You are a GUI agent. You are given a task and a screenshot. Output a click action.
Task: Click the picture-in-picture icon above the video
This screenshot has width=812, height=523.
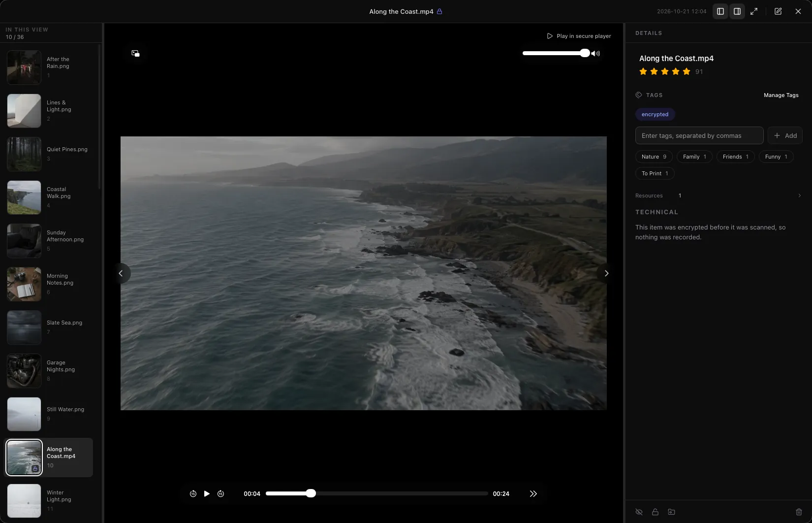coord(135,53)
